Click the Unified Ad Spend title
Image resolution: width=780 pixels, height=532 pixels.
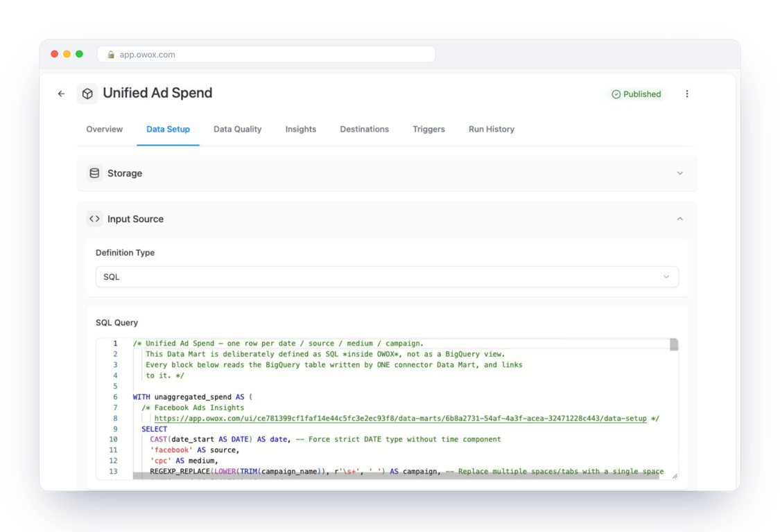click(157, 93)
